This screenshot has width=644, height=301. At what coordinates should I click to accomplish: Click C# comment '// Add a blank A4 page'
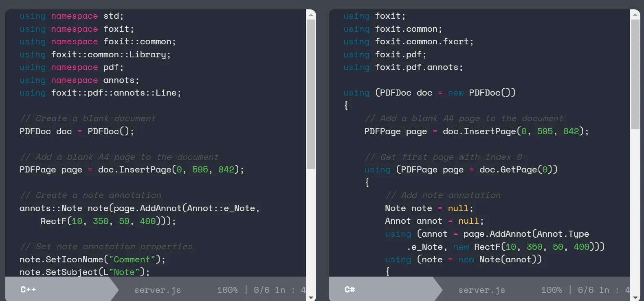click(x=464, y=119)
